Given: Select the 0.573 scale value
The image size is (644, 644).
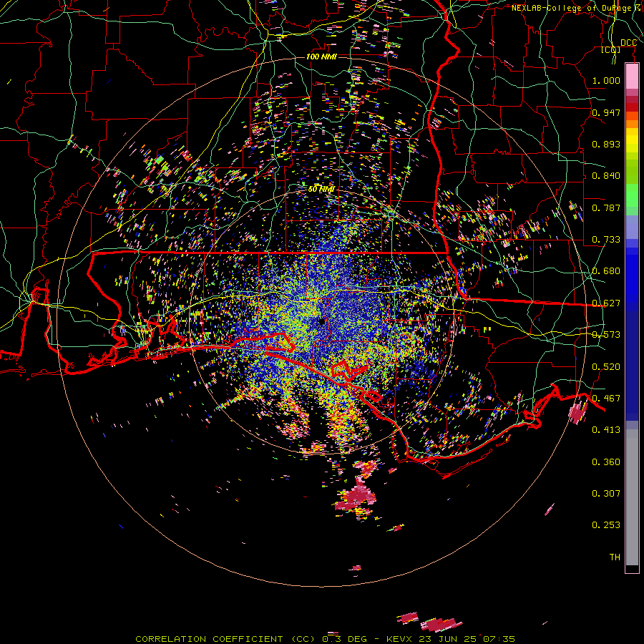Looking at the screenshot, I should (606, 335).
